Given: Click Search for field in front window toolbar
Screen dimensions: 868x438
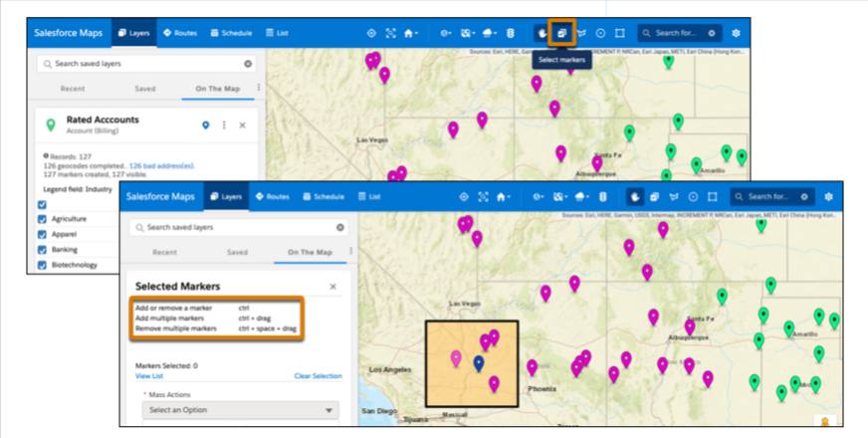Looking at the screenshot, I should [772, 196].
